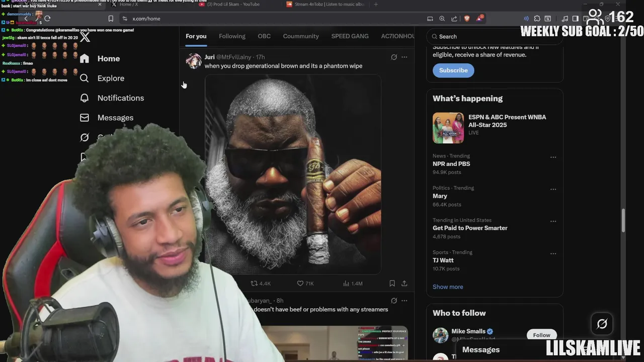Reload the page in browser toolbar
The image size is (644, 362).
(x=47, y=19)
